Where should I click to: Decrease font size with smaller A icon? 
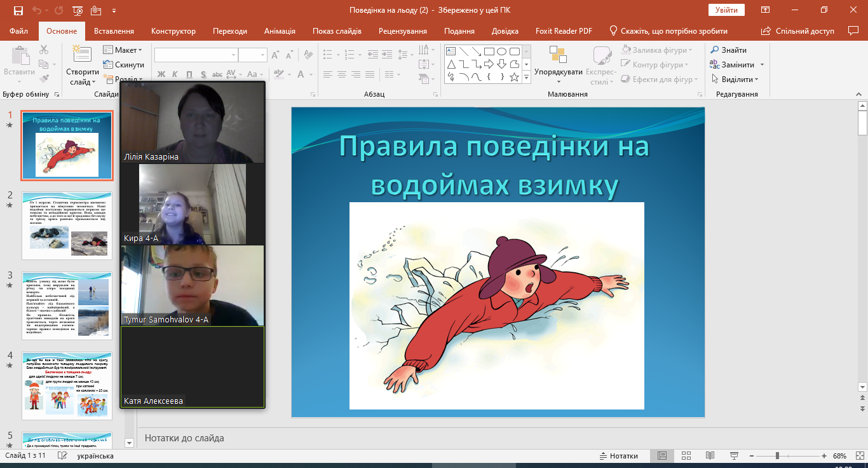click(288, 55)
